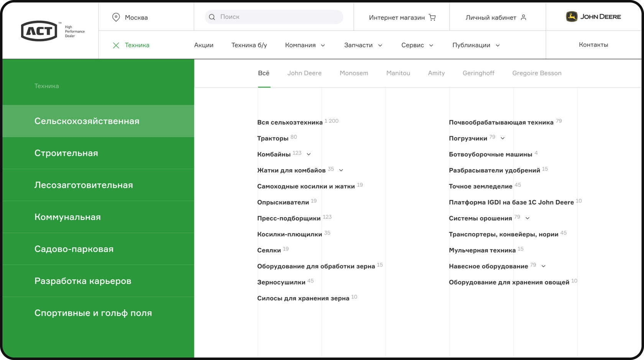Open the Навесное оборудование dropdown

click(544, 266)
